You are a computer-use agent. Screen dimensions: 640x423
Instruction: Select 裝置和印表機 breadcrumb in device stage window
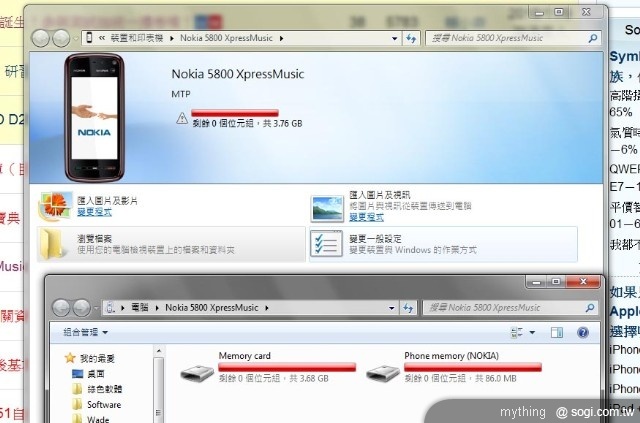point(137,38)
